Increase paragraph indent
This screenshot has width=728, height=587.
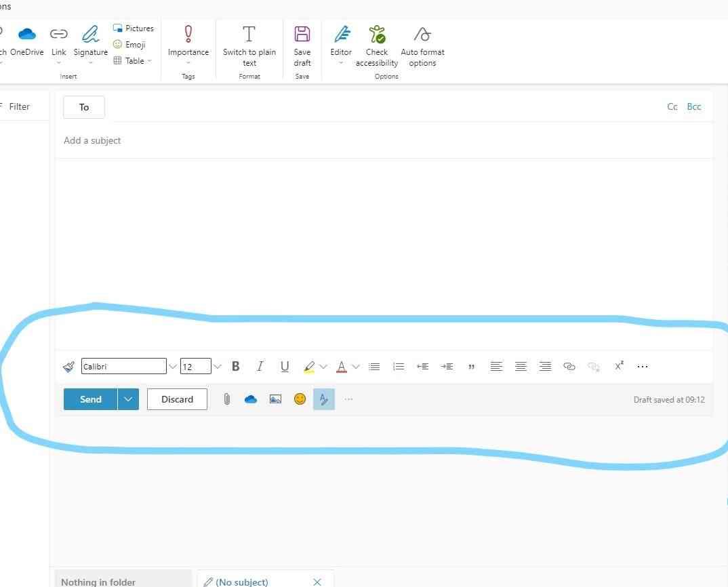447,367
